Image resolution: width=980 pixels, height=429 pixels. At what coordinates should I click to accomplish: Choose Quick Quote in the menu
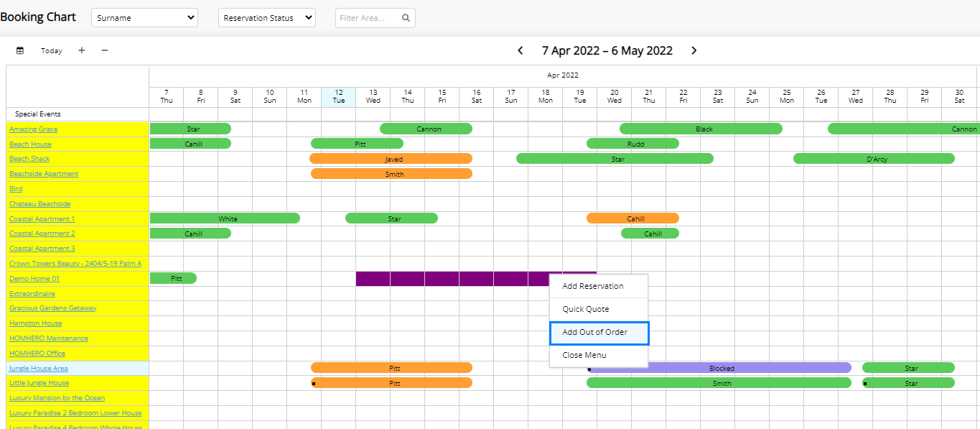[585, 309]
